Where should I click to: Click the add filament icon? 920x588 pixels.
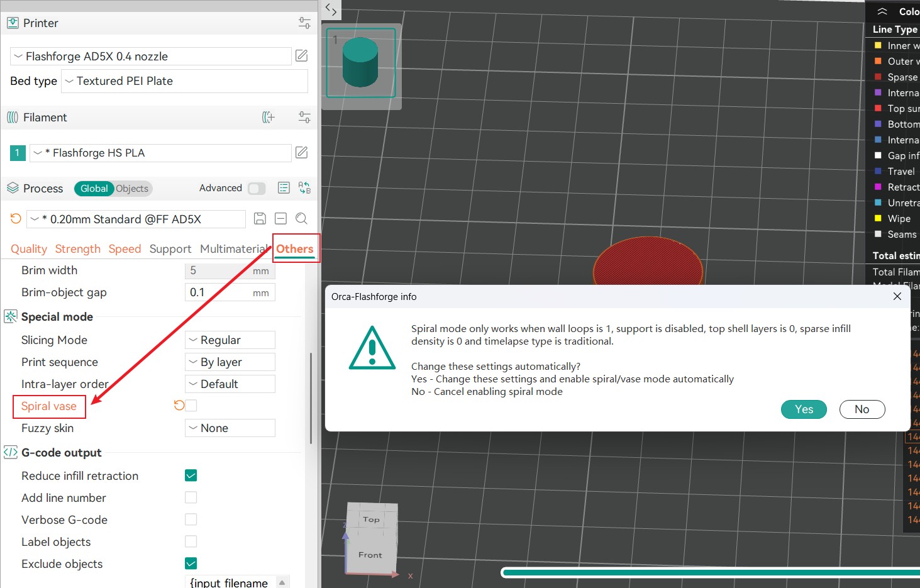click(x=269, y=118)
